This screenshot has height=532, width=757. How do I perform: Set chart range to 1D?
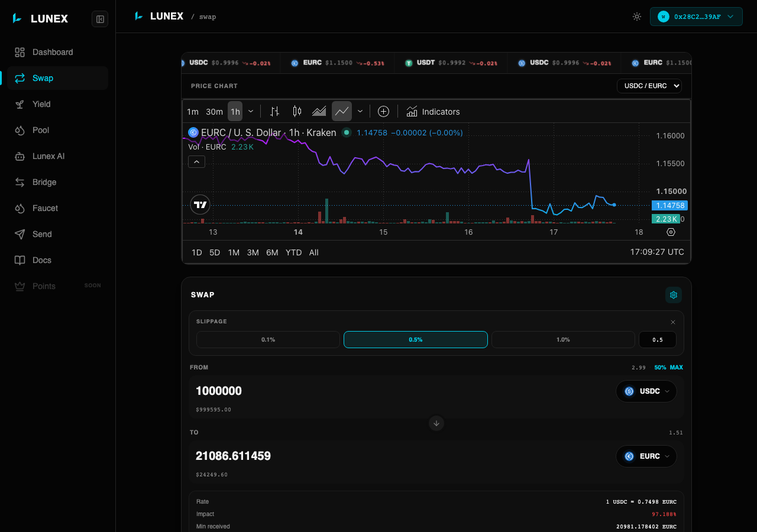click(x=197, y=252)
